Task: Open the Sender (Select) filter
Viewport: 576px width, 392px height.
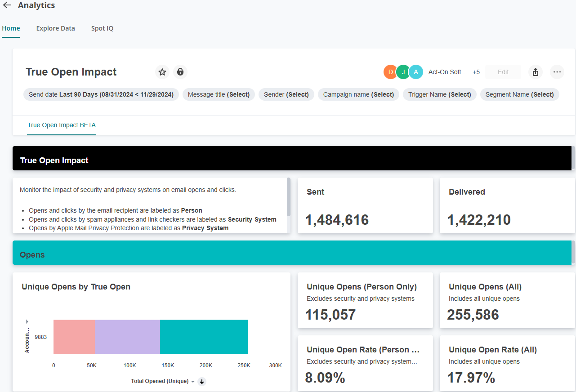Action: click(286, 94)
